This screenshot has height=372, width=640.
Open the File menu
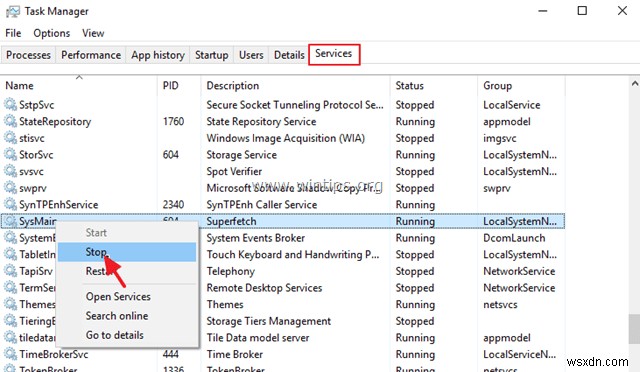13,33
